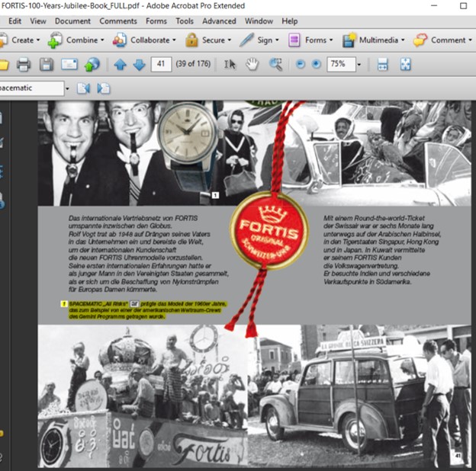Open the Edit menu
The height and width of the screenshot is (471, 476).
pos(14,21)
